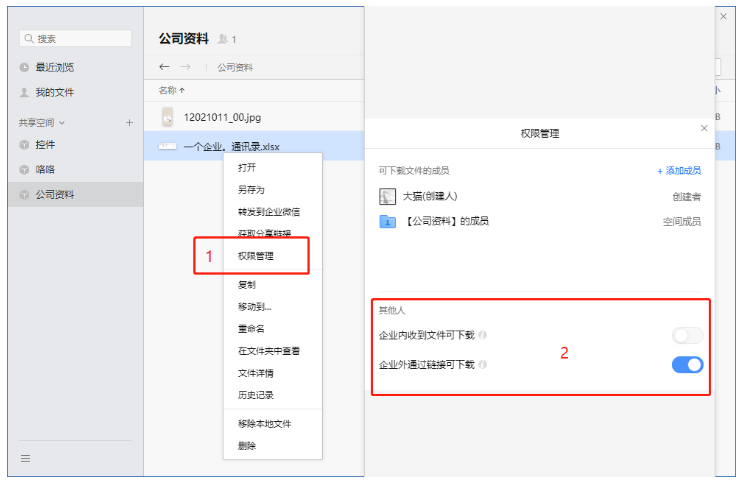Go back with the left arrow
743x486 pixels.
tap(164, 67)
